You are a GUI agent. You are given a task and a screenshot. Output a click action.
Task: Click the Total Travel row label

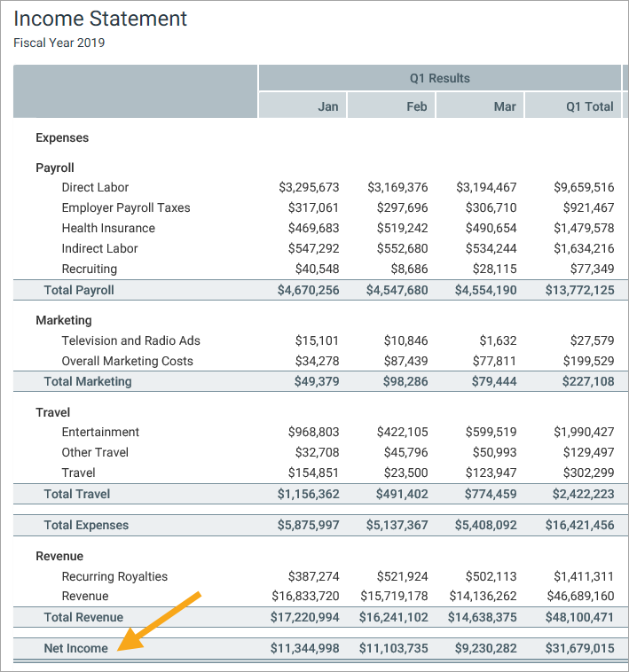point(77,494)
